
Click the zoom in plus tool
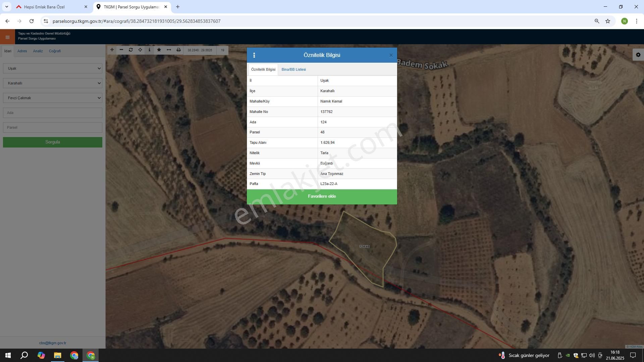[x=112, y=50]
